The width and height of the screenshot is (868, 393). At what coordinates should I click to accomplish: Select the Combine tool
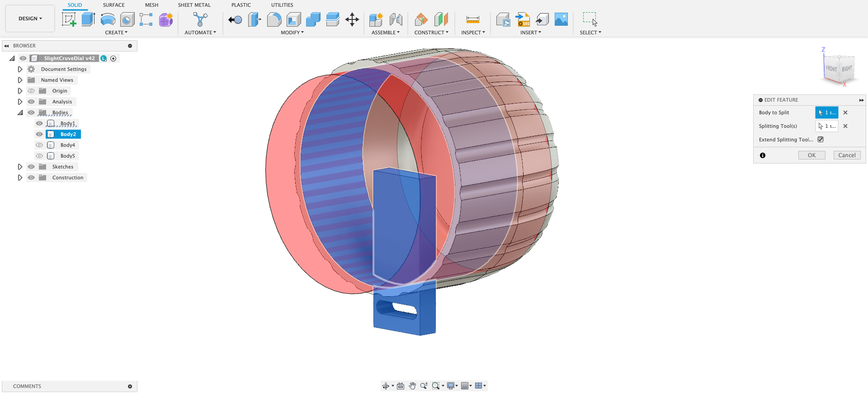(313, 19)
